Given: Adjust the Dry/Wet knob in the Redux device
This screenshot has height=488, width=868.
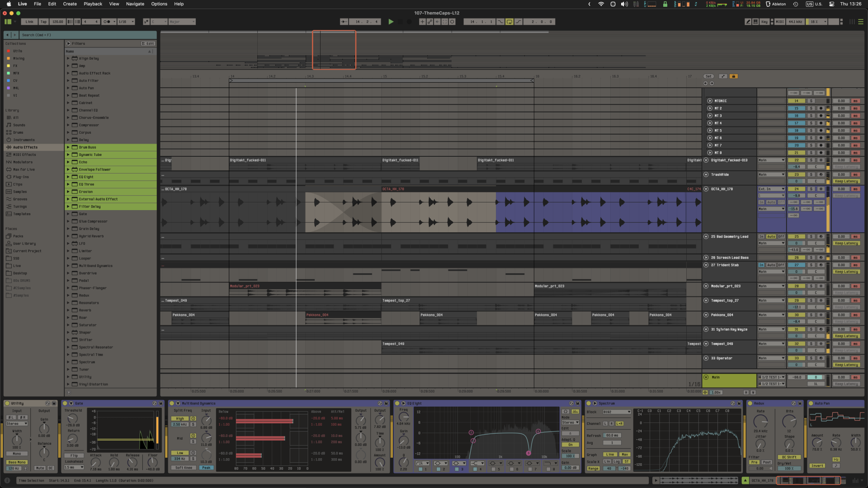Looking at the screenshot, I should pyautogui.click(x=790, y=469).
